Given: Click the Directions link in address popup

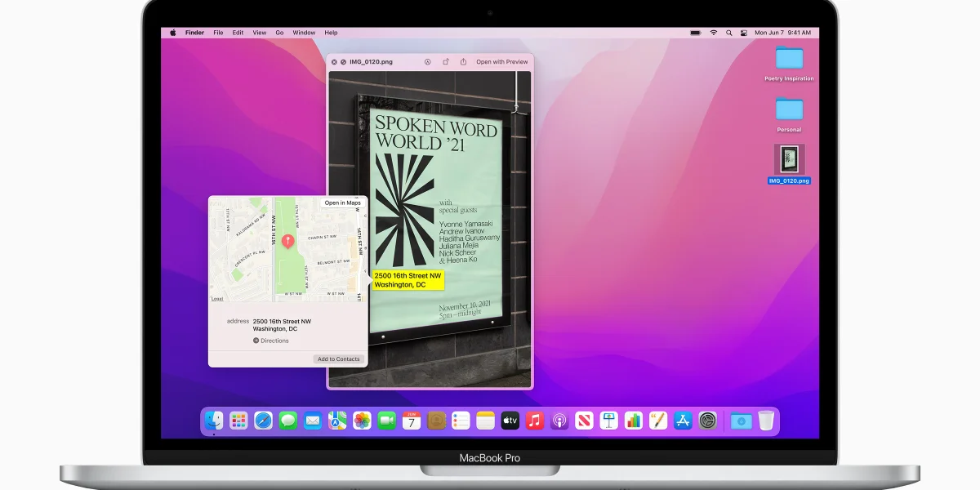Looking at the screenshot, I should click(x=271, y=341).
